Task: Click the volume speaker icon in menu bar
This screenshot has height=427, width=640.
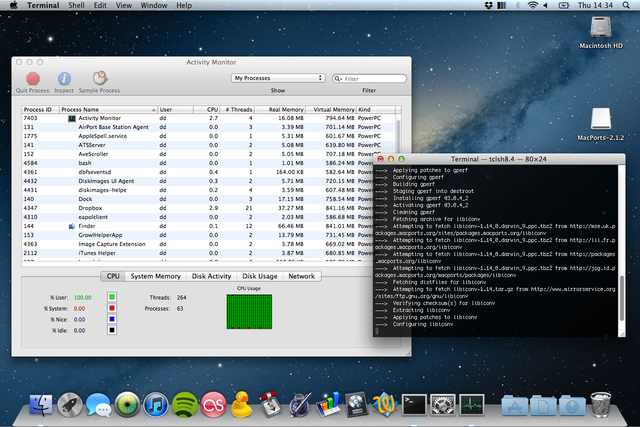Action: (x=545, y=5)
